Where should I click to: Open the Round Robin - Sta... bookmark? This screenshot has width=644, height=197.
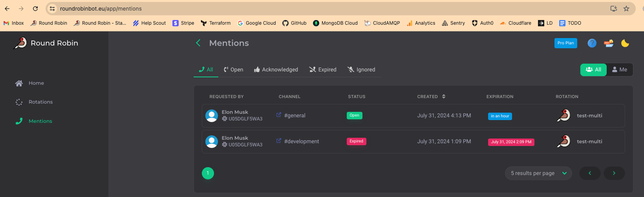(x=100, y=23)
